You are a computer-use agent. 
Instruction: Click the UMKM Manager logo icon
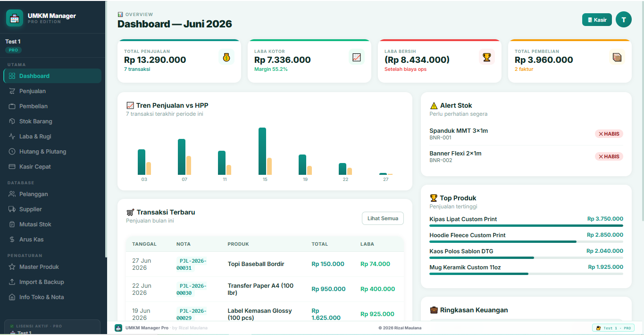click(15, 18)
